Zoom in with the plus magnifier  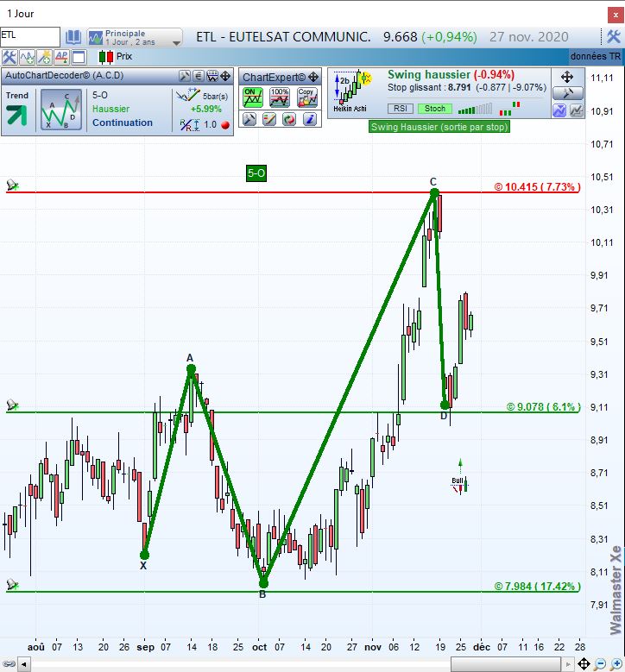pos(616,664)
